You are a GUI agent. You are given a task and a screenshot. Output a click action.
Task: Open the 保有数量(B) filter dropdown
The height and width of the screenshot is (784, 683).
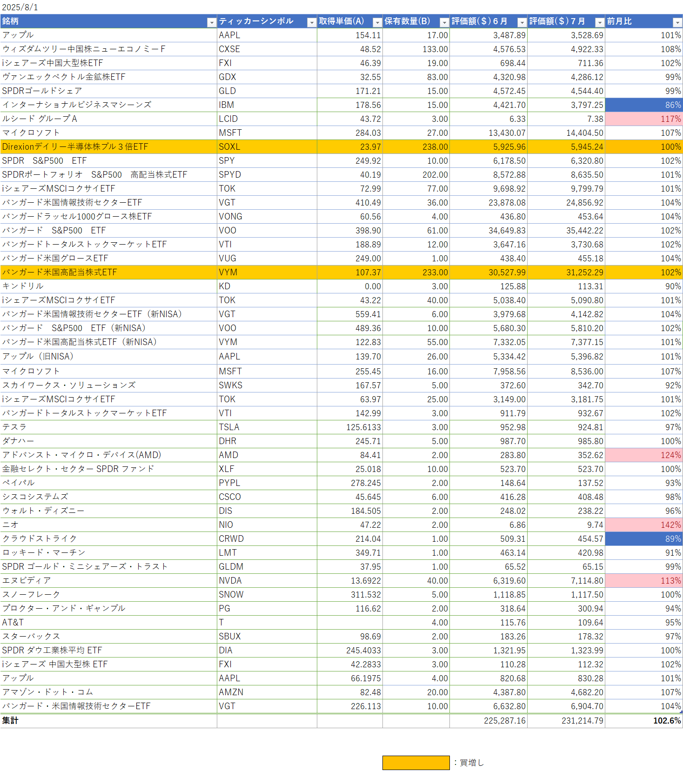(444, 22)
